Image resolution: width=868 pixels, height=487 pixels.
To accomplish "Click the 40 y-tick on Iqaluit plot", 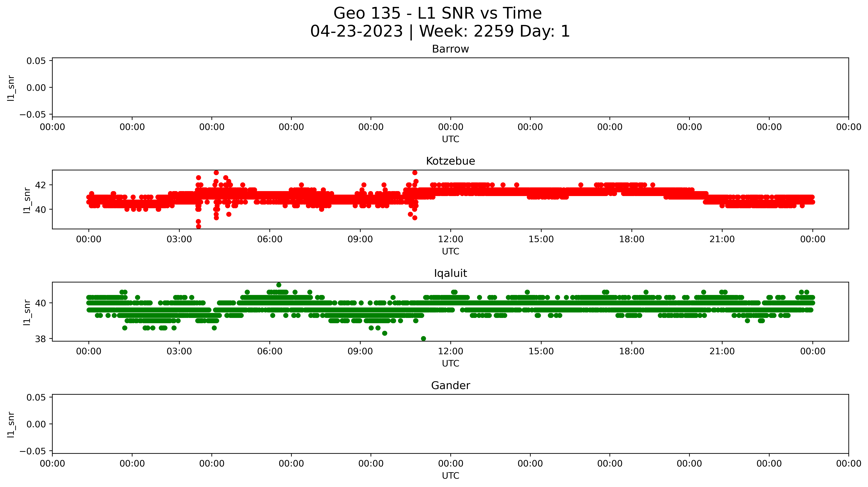I will pos(40,303).
